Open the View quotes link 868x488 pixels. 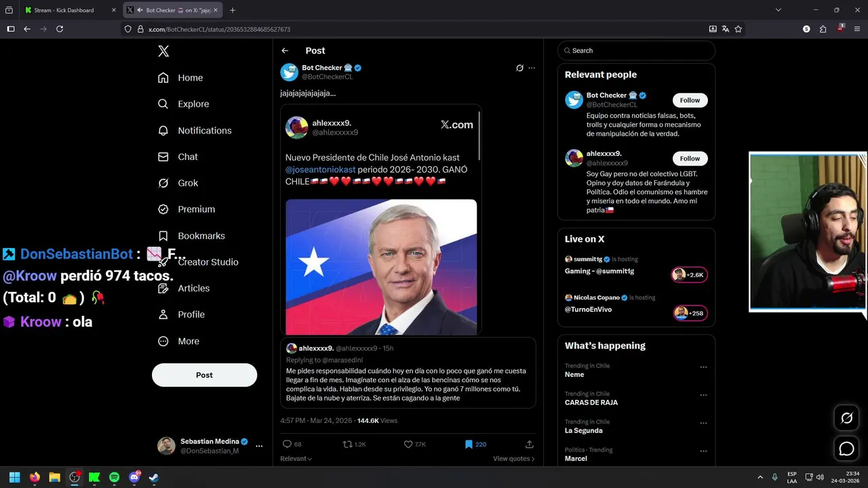(513, 459)
